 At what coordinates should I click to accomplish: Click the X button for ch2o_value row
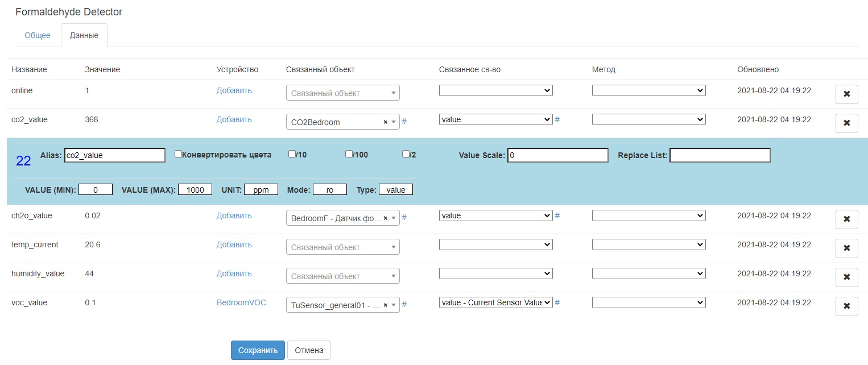tap(846, 219)
